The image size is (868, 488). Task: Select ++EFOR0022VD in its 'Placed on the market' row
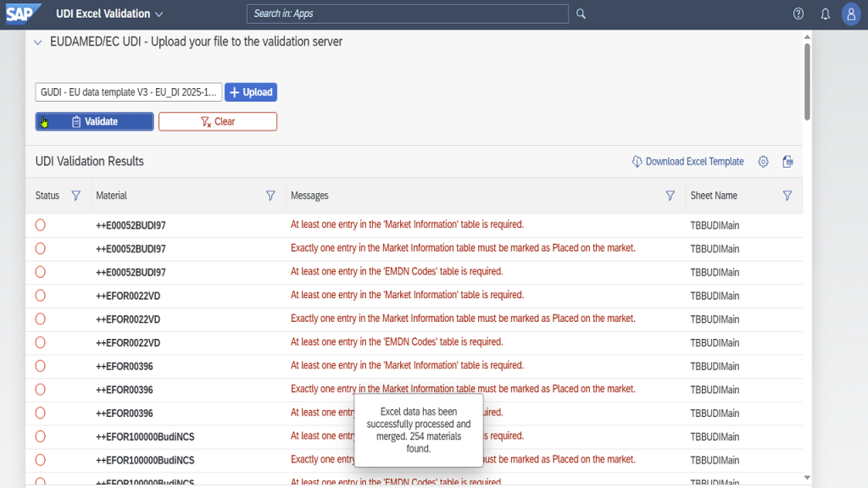[128, 319]
